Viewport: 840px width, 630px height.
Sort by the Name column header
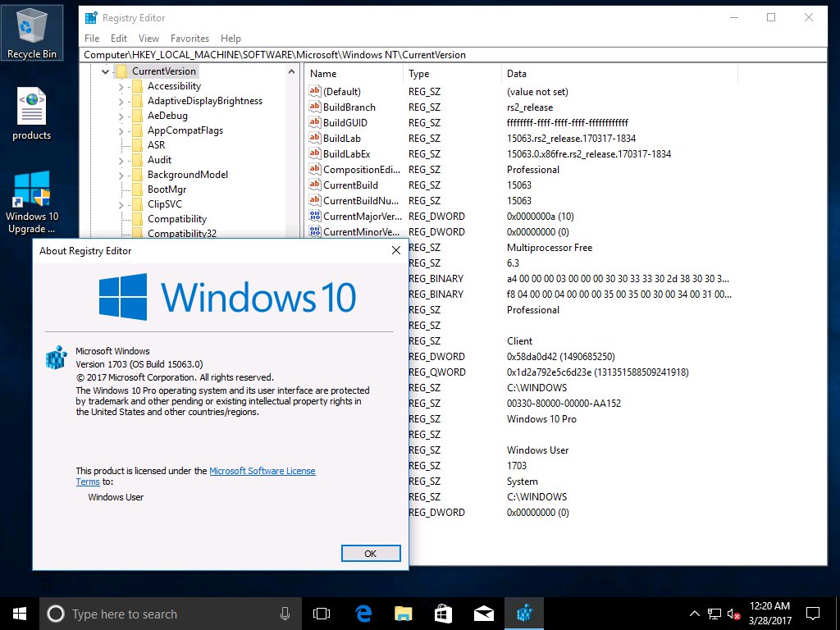tap(354, 74)
